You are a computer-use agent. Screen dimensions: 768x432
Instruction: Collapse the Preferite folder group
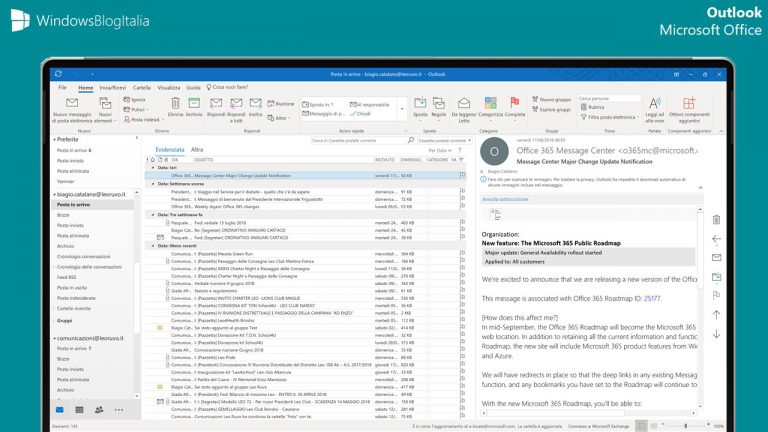[54, 140]
